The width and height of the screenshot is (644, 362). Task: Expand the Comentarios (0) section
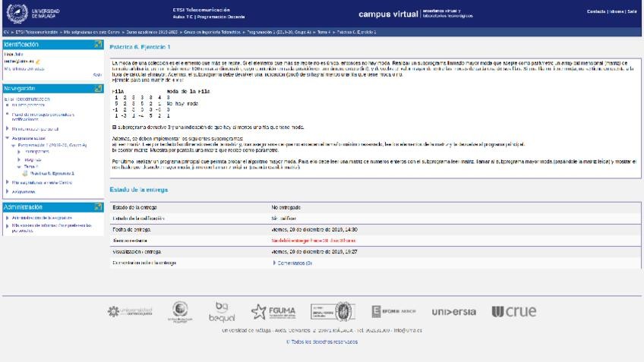click(292, 263)
